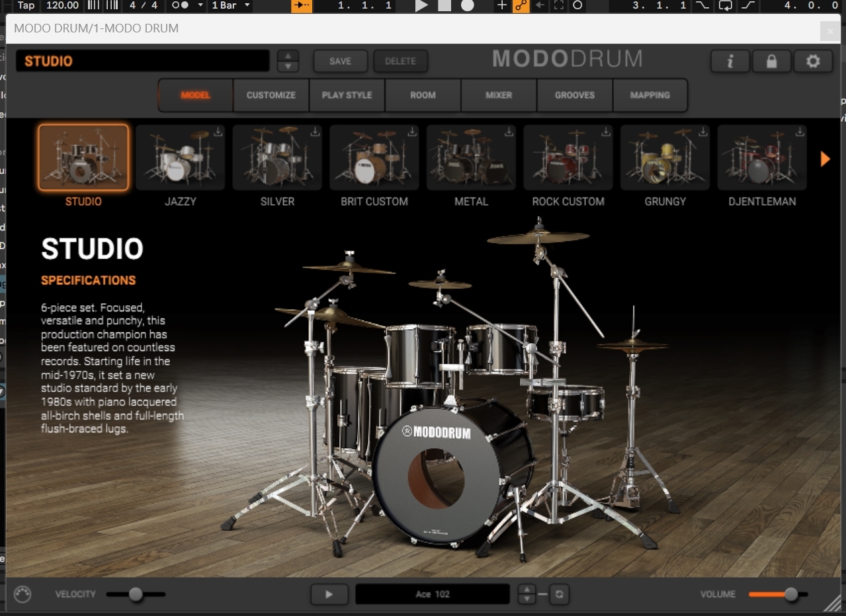Click the SPECIFICATIONS heading

coord(89,280)
